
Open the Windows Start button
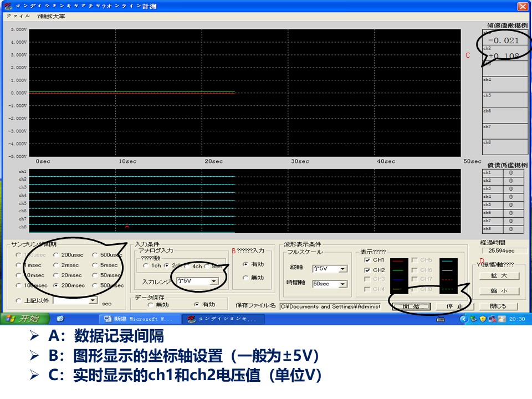[24, 319]
